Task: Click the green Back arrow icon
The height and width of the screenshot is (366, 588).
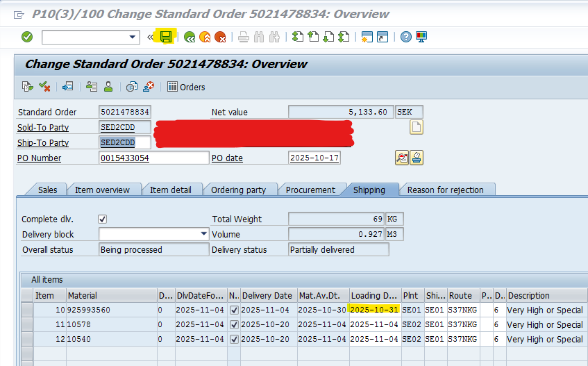Action: [x=190, y=37]
